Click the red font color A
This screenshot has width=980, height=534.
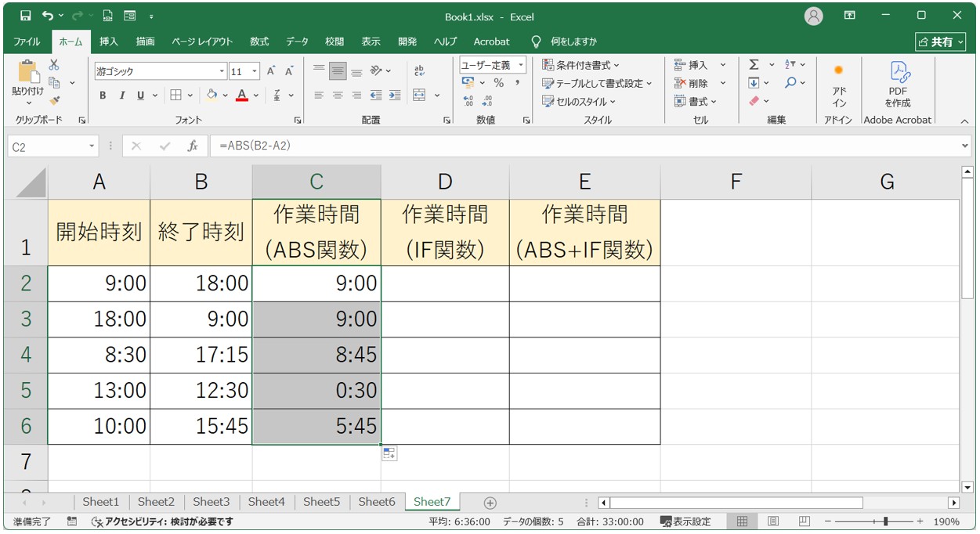click(242, 96)
